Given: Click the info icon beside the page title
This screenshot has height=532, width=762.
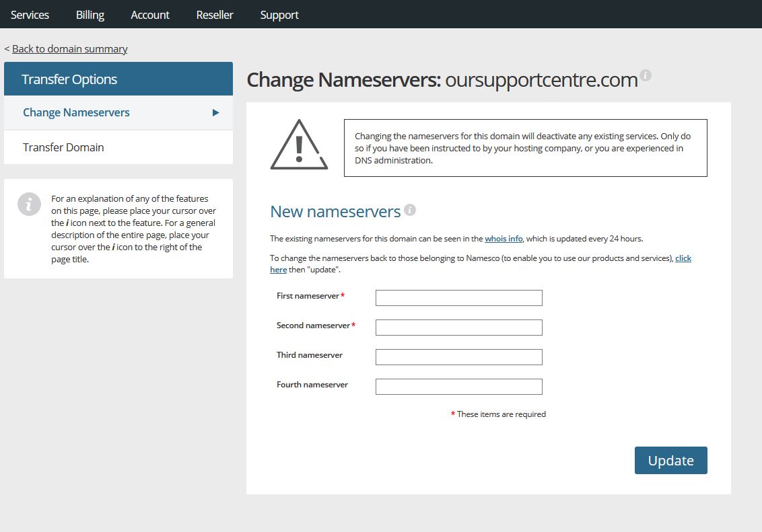Looking at the screenshot, I should click(646, 75).
